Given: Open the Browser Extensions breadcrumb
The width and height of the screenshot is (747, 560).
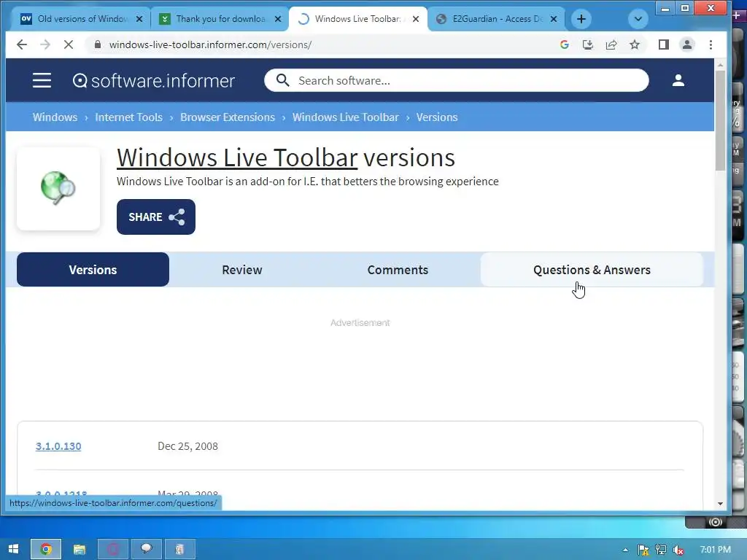Looking at the screenshot, I should (228, 117).
